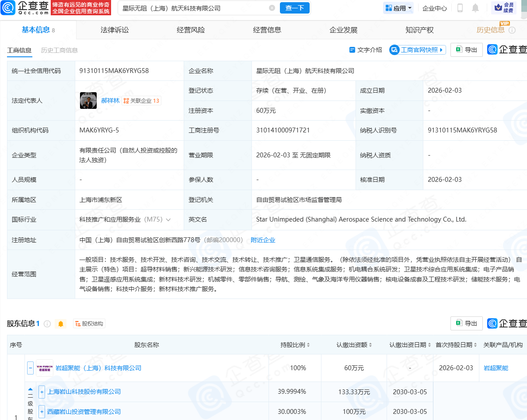Clear the search box with the X button
Image resolution: width=527 pixels, height=420 pixels.
click(x=272, y=8)
